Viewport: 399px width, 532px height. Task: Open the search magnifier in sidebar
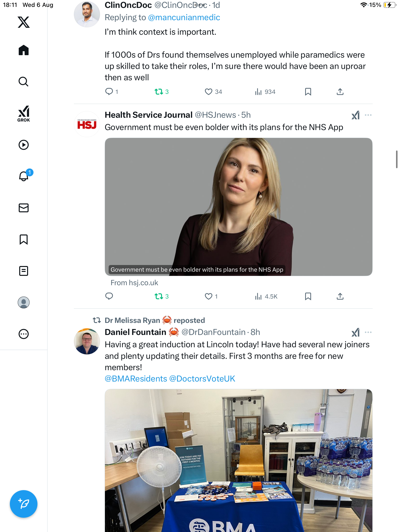24,82
